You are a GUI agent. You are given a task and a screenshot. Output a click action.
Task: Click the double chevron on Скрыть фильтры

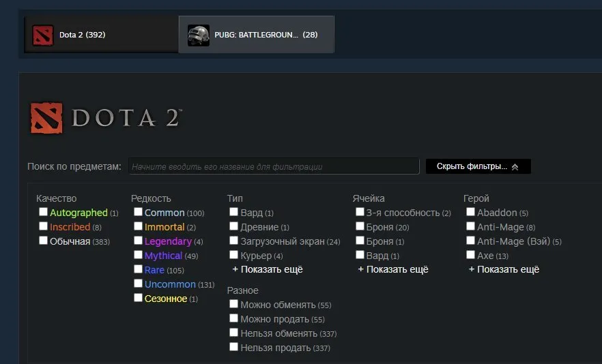[515, 167]
